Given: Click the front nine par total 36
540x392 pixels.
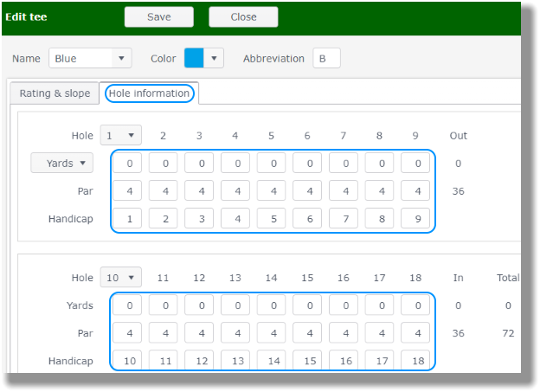Looking at the screenshot, I should pos(458,191).
